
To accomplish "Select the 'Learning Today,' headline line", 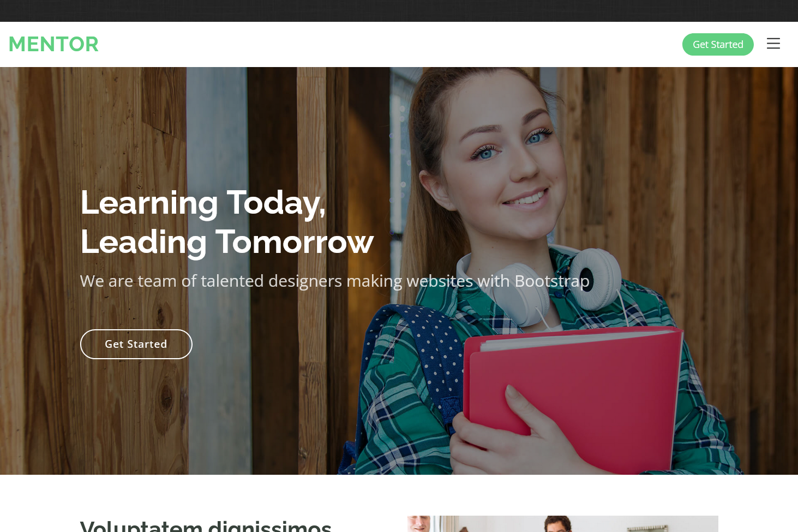I will (x=203, y=203).
